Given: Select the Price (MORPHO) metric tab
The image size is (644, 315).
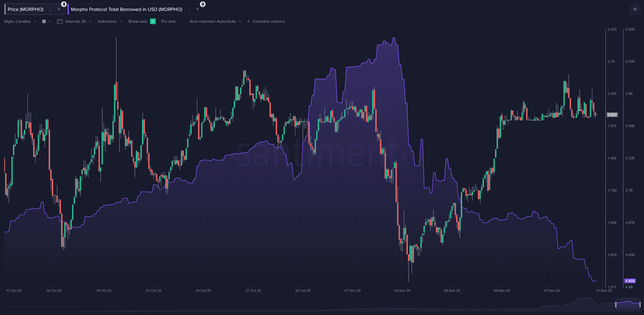Looking at the screenshot, I should point(26,9).
